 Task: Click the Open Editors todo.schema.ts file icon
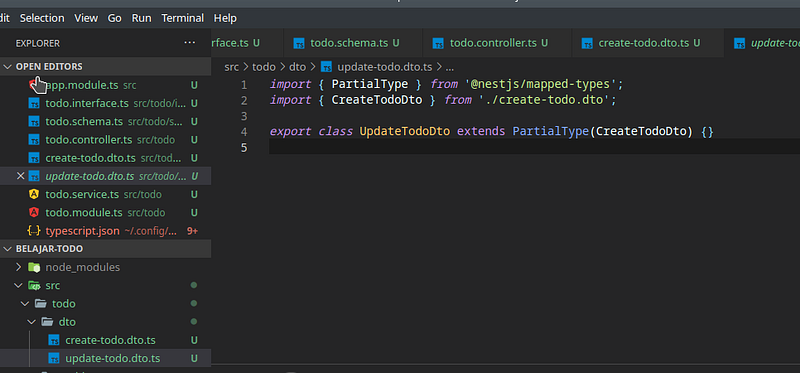pos(34,122)
